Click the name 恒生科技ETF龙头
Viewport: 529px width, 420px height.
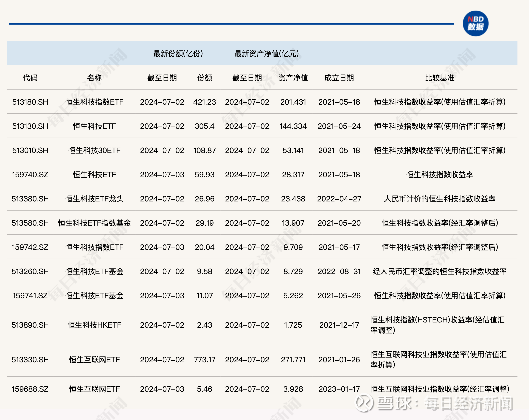(95, 199)
